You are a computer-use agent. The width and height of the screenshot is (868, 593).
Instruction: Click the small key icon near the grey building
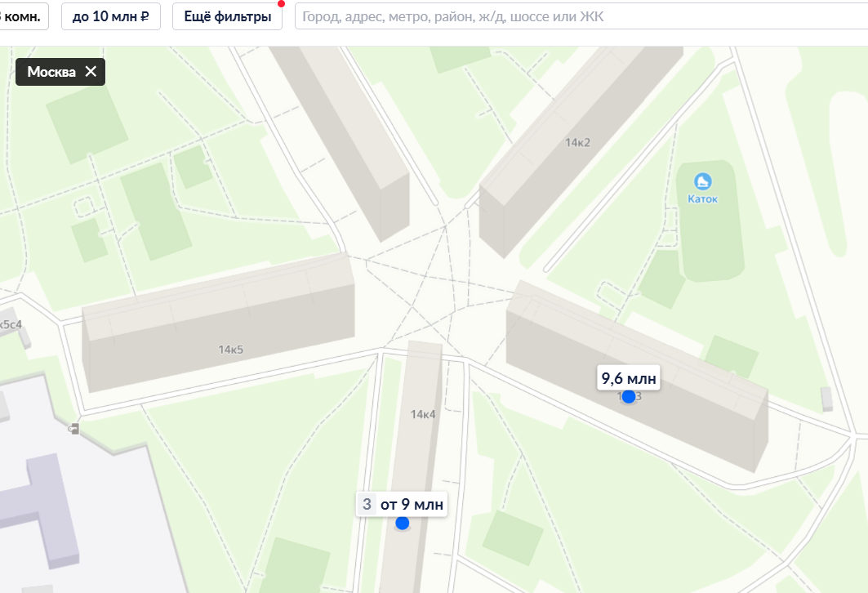(73, 429)
